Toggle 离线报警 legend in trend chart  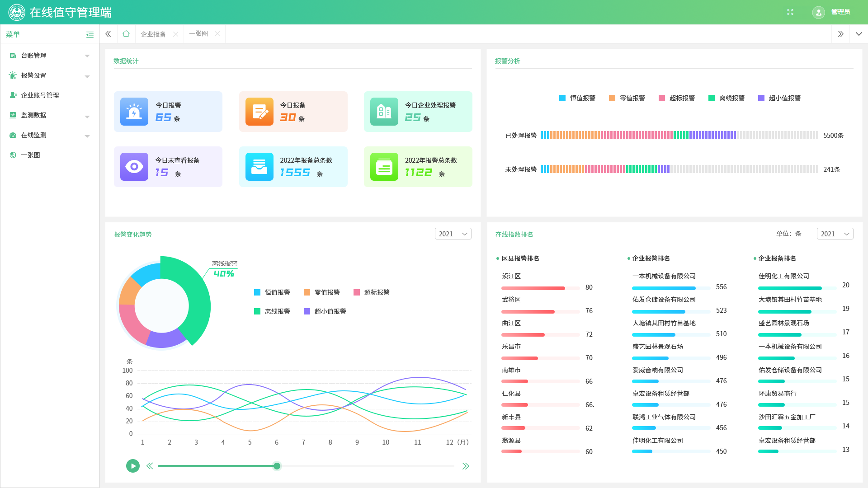(272, 311)
